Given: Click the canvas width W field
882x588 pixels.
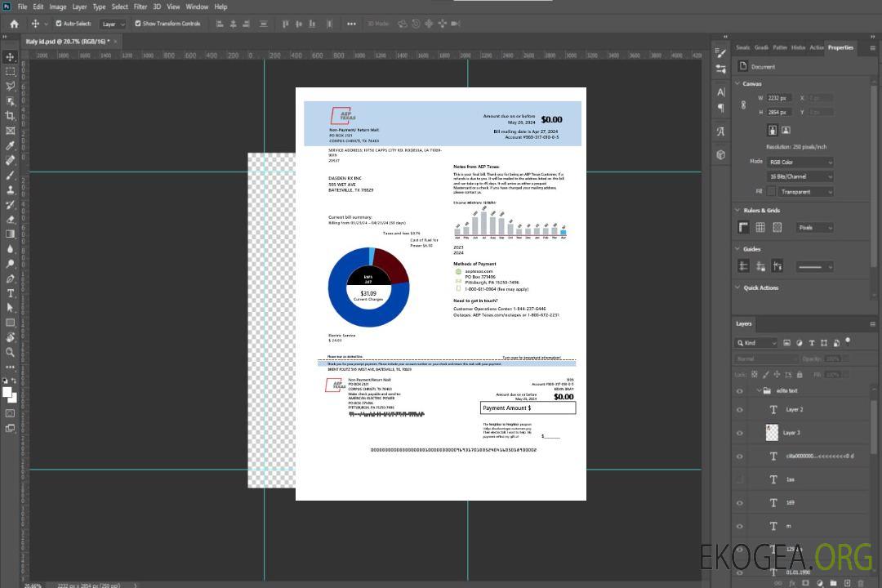Looking at the screenshot, I should tap(779, 98).
